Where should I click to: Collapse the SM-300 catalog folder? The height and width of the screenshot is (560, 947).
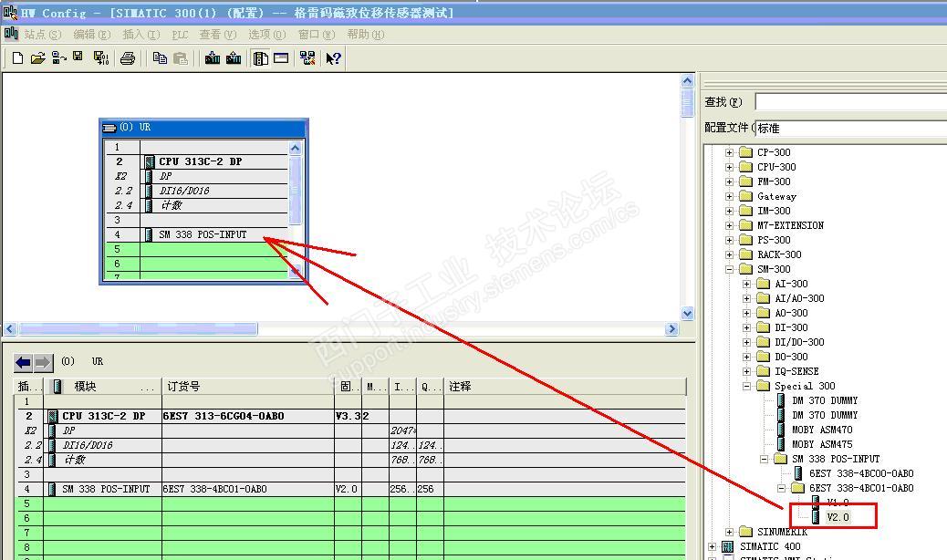[x=729, y=269]
